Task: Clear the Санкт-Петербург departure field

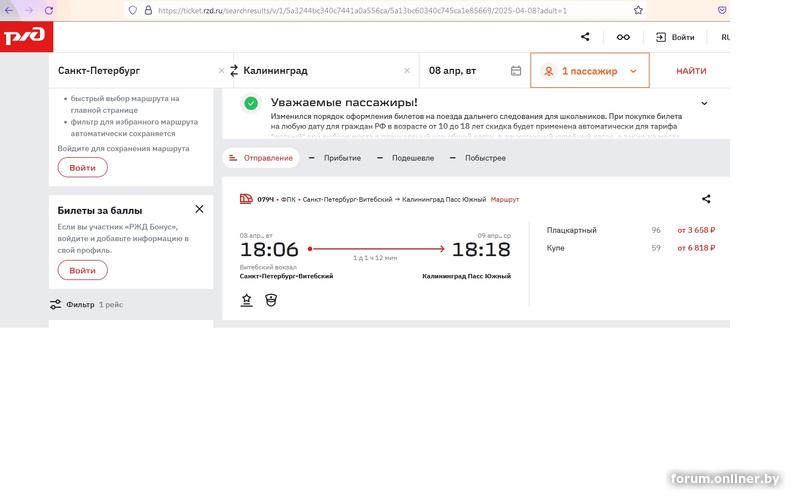Action: pos(221,70)
